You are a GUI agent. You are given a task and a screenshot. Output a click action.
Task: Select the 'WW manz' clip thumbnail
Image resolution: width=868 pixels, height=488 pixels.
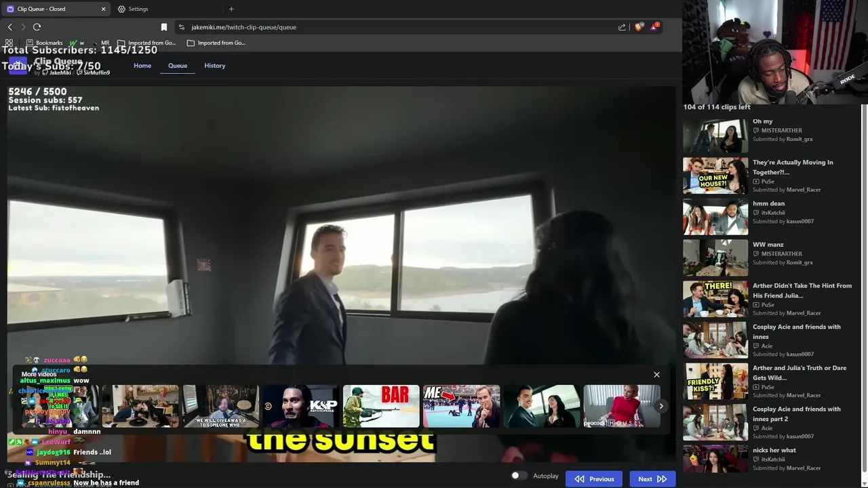tap(715, 258)
